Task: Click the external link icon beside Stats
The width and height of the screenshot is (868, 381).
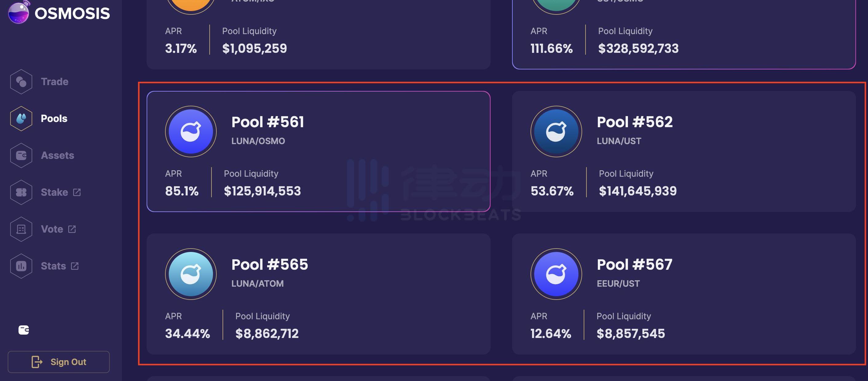Action: [75, 266]
